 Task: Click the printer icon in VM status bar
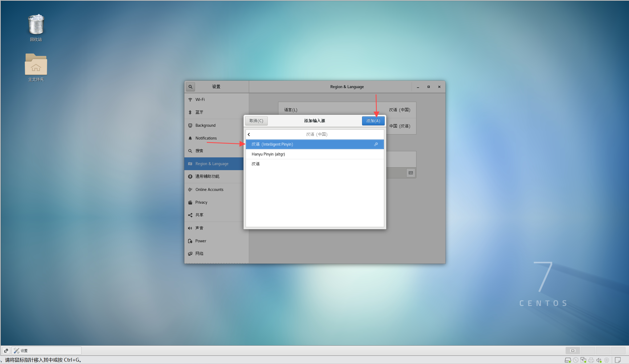[x=591, y=360]
